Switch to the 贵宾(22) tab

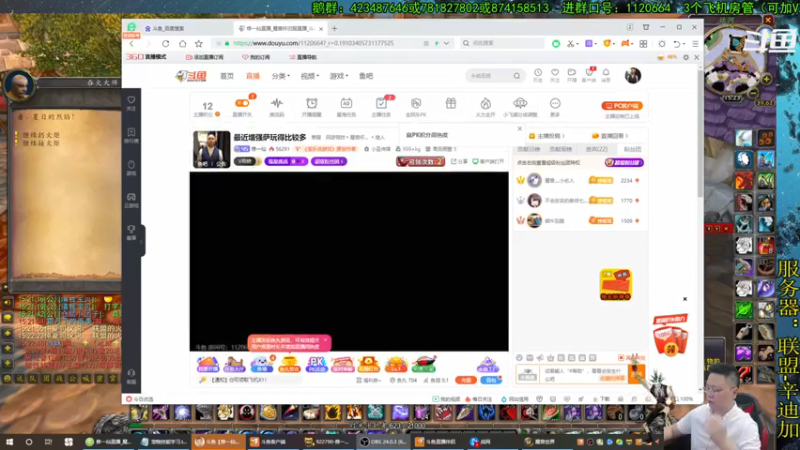[596, 149]
